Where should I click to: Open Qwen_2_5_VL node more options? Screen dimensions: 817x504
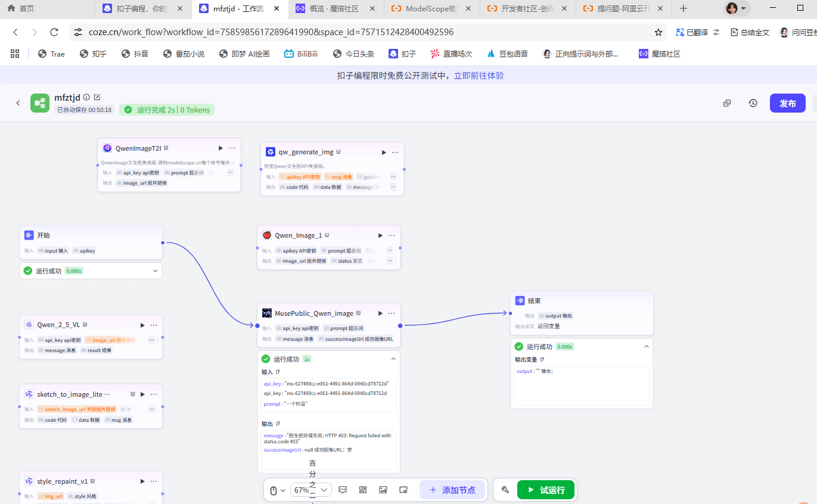pos(154,325)
